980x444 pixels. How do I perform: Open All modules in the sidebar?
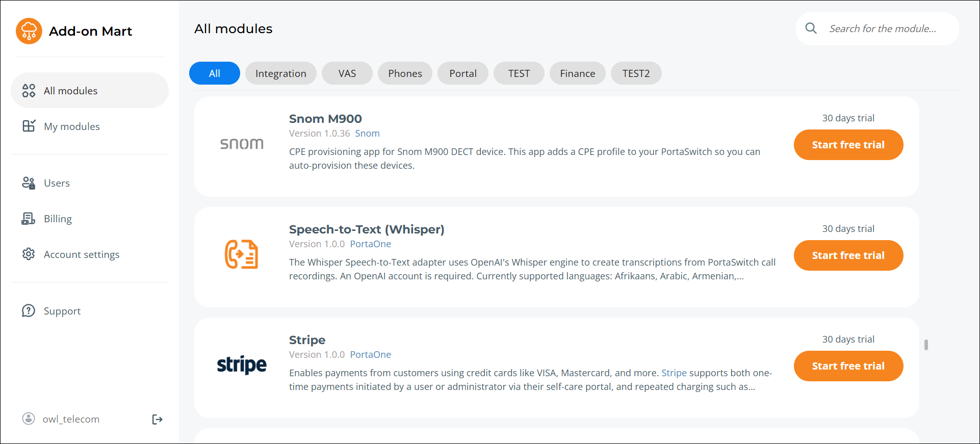(x=90, y=90)
